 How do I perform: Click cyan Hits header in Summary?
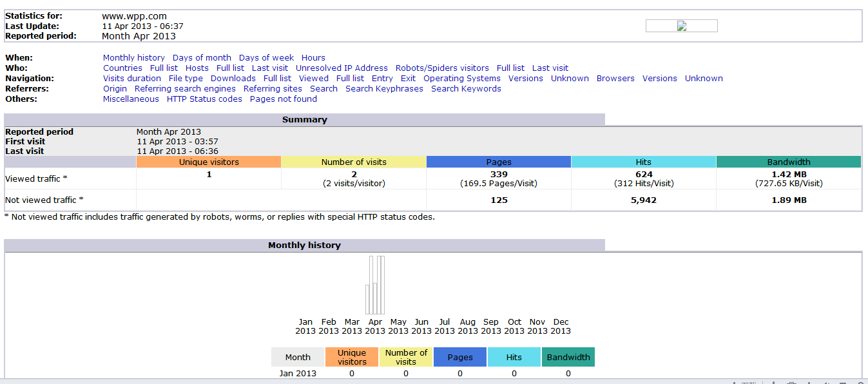tap(644, 162)
